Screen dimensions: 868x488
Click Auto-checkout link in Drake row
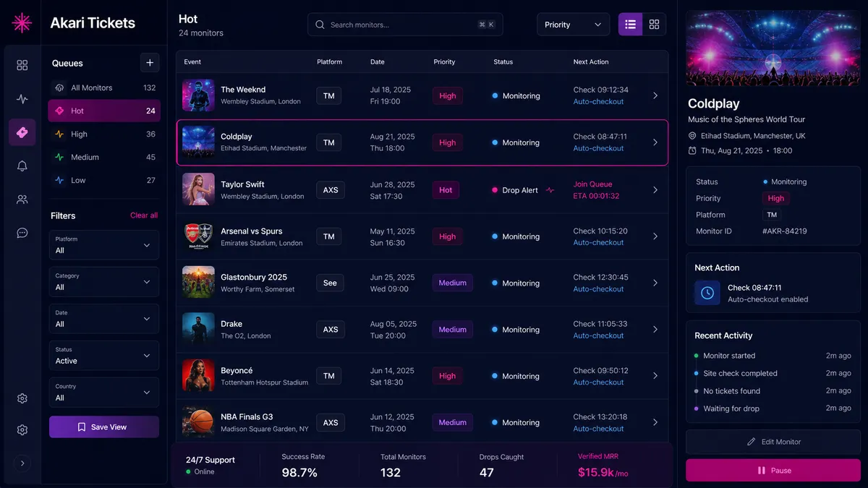pyautogui.click(x=598, y=335)
